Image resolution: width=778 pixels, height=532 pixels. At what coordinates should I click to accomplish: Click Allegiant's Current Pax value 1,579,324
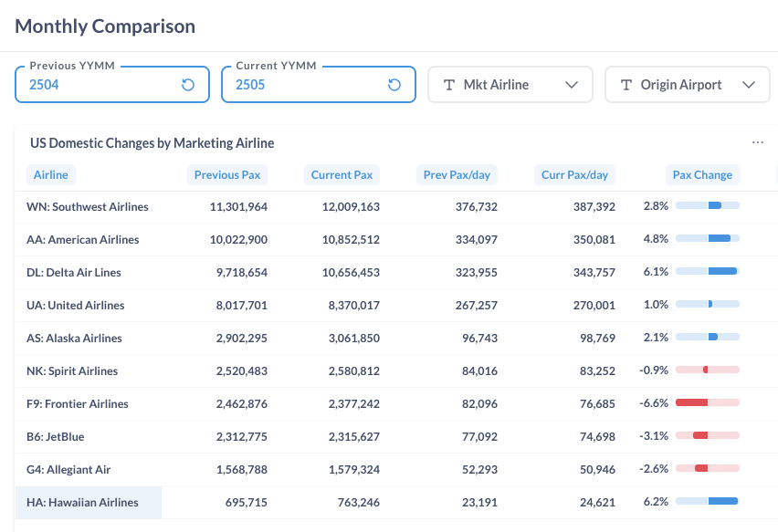[x=353, y=469]
